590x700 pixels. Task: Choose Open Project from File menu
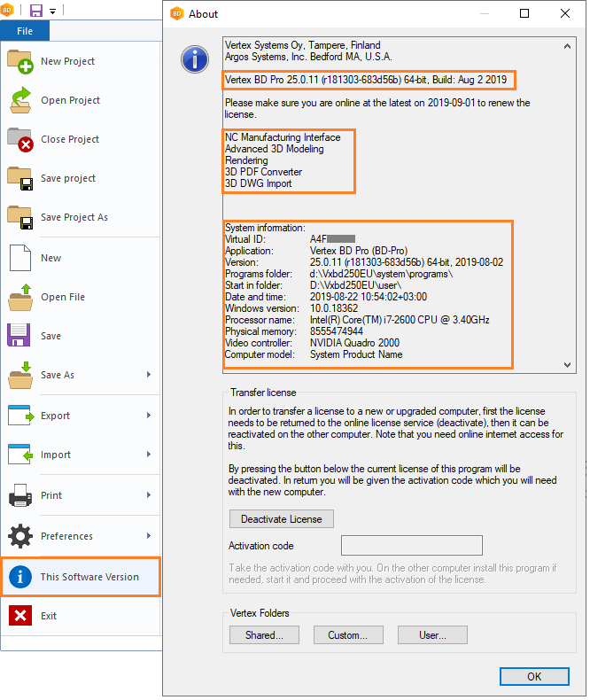click(81, 100)
